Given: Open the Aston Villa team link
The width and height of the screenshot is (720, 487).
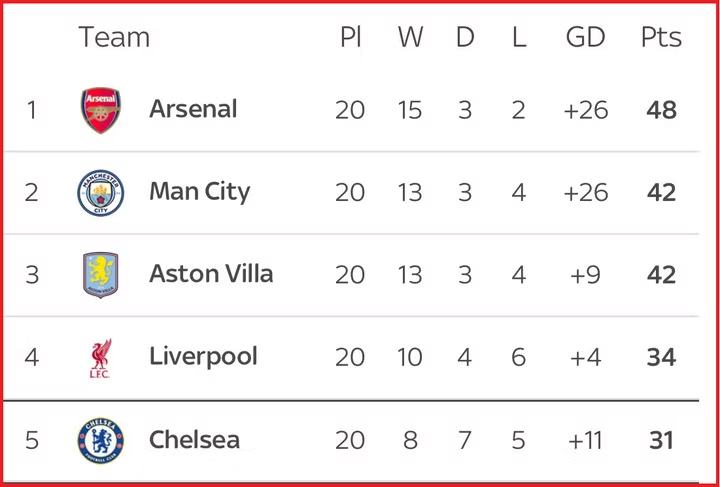Looking at the screenshot, I should pos(211,274).
